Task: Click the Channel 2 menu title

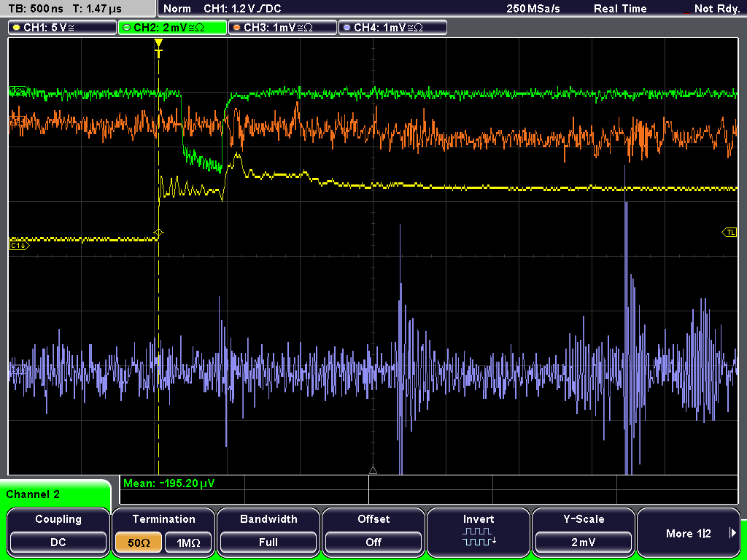Action: 33,494
